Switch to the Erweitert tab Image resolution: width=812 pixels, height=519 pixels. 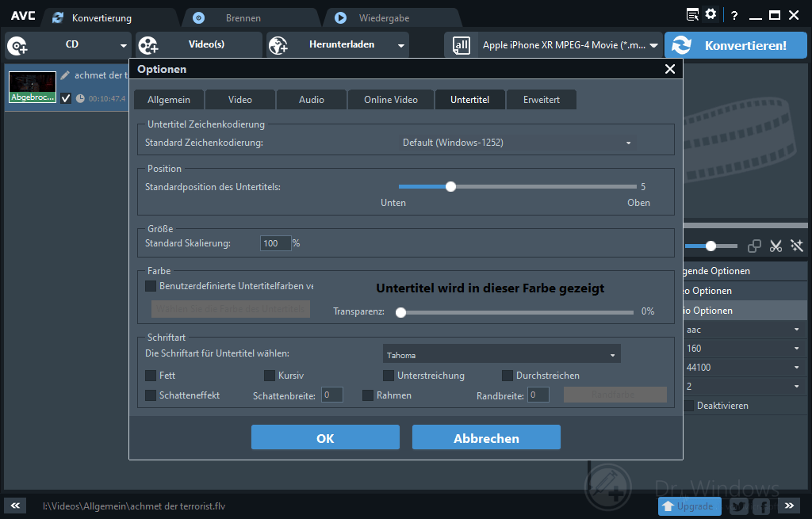click(541, 100)
